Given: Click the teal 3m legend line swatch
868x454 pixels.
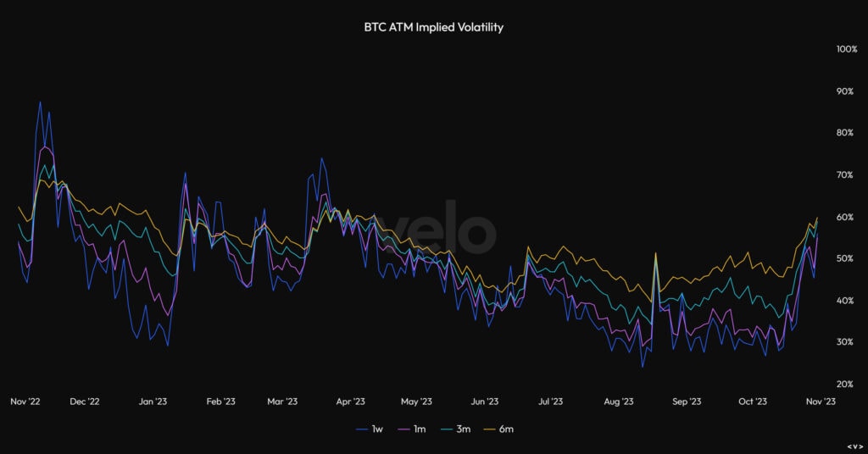Looking at the screenshot, I should point(448,429).
